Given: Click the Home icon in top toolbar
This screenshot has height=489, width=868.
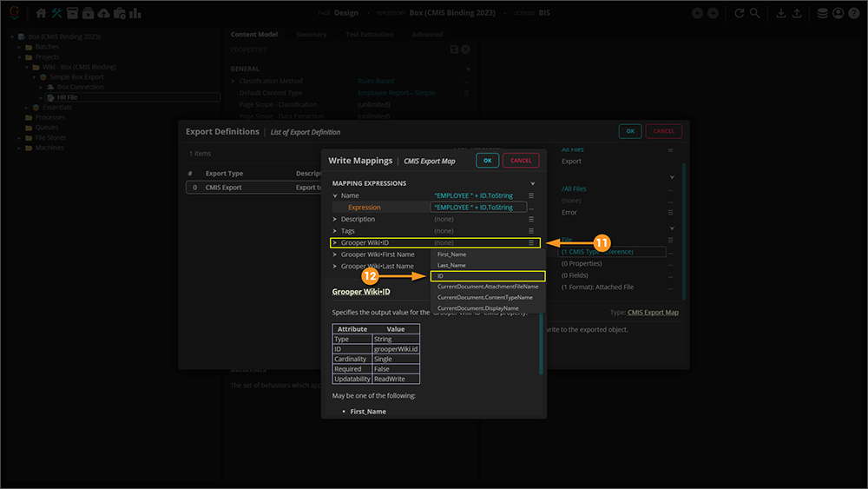Looking at the screenshot, I should [41, 13].
